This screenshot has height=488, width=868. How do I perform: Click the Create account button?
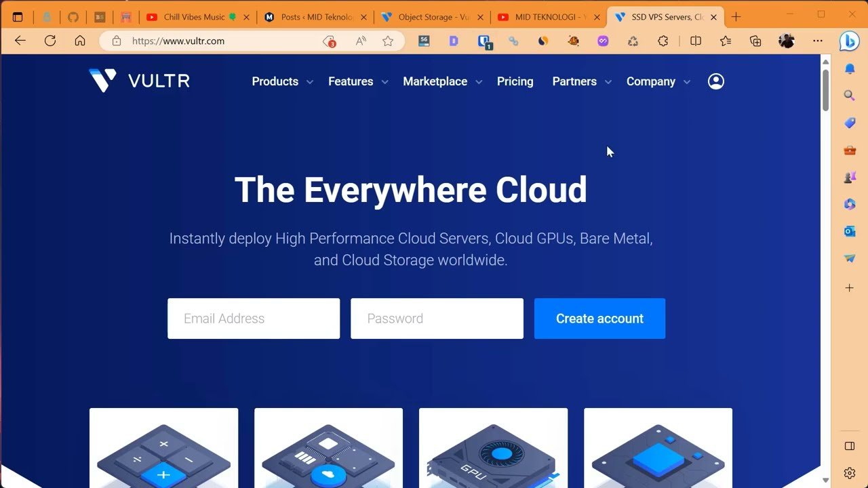click(x=599, y=319)
